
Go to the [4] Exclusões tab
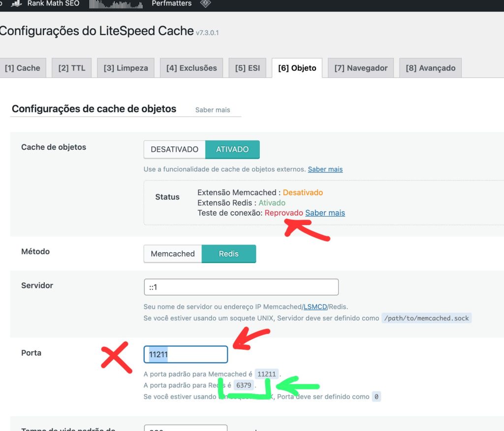click(191, 68)
